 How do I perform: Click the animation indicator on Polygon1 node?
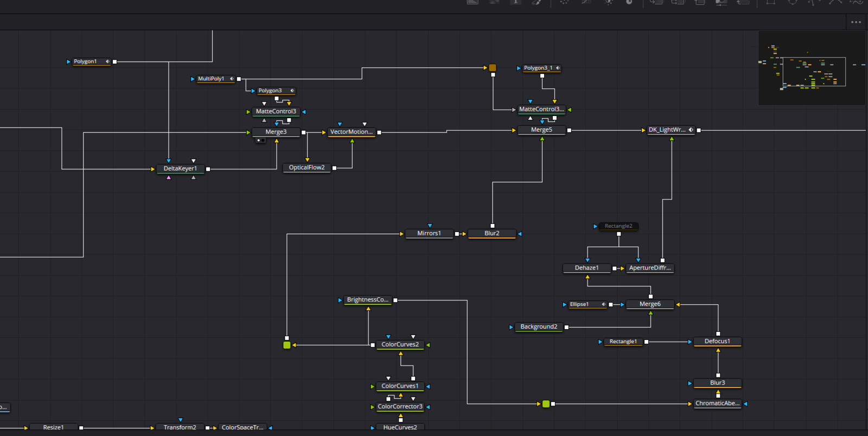[x=107, y=61]
